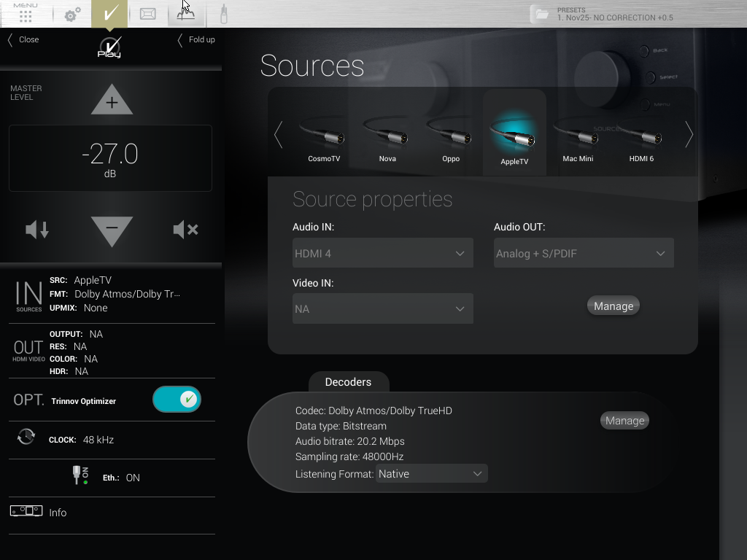
Task: Click the 'OUTPUT: NA' line
Action: [x=76, y=334]
